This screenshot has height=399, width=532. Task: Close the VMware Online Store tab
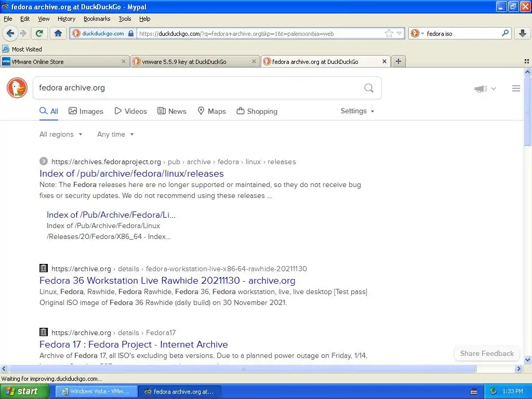(x=124, y=61)
